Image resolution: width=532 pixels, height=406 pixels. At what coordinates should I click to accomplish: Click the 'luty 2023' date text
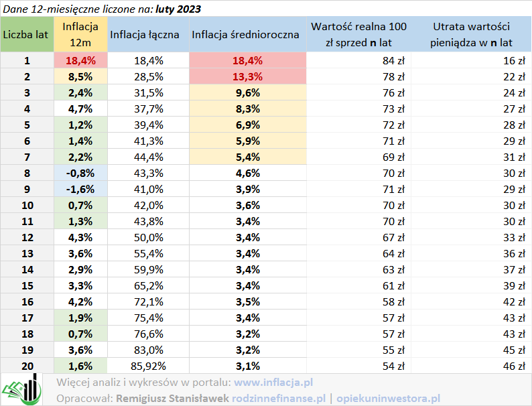177,9
